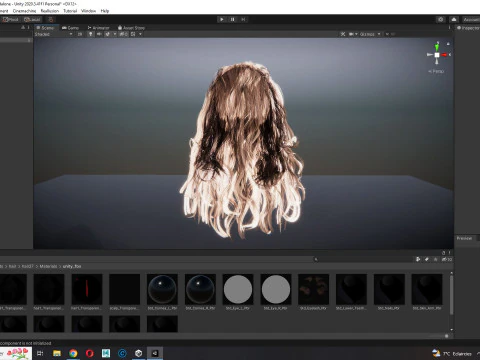The image size is (480, 360).
Task: Open Collab/services settings gear icon
Action: point(441,19)
